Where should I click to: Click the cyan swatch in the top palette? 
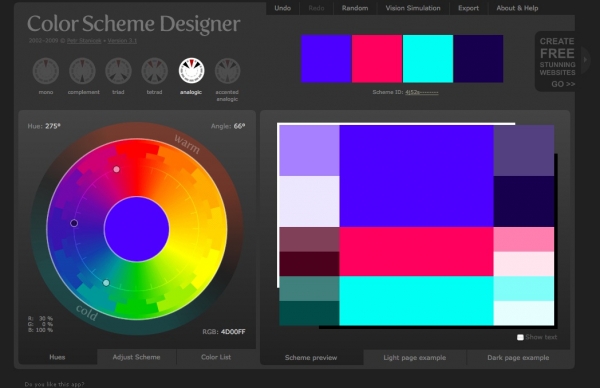tap(428, 59)
